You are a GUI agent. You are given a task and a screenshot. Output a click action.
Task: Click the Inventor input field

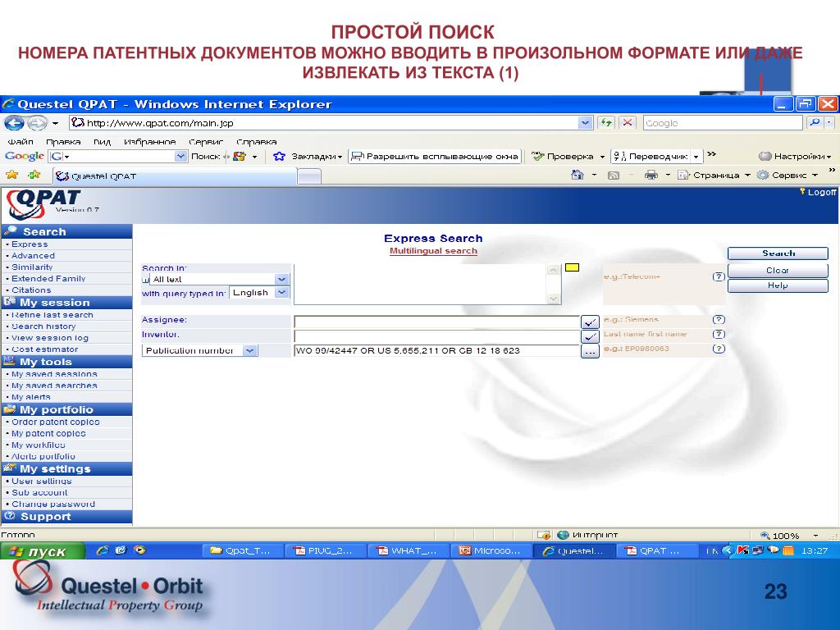(436, 336)
